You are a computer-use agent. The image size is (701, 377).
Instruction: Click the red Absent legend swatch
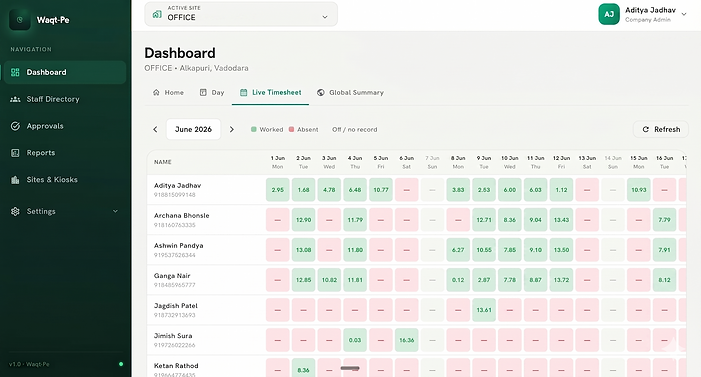[291, 129]
